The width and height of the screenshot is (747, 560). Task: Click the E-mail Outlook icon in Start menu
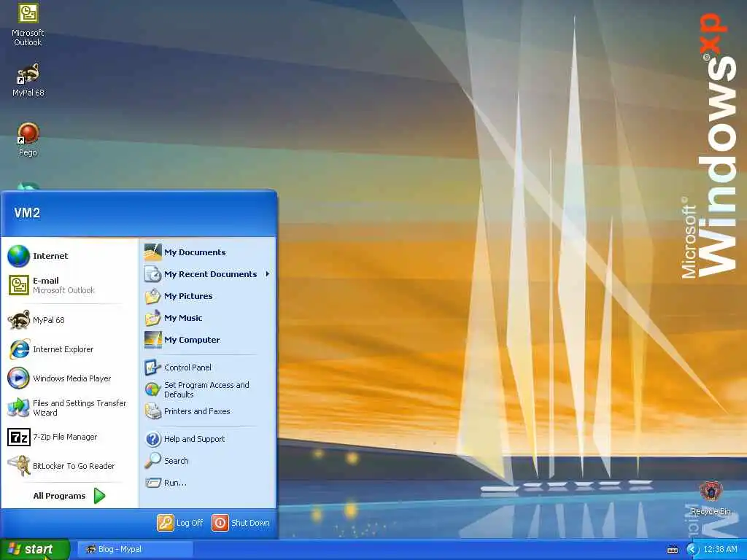coord(18,285)
